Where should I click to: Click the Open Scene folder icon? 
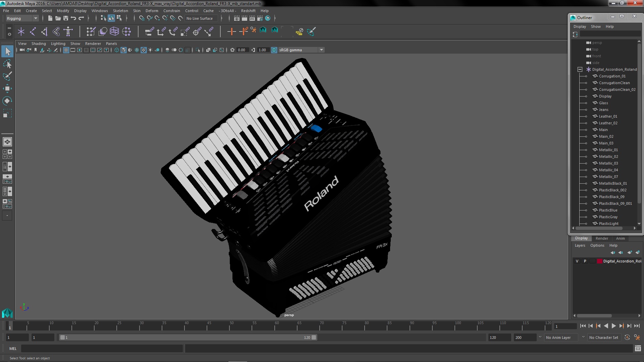(x=58, y=18)
